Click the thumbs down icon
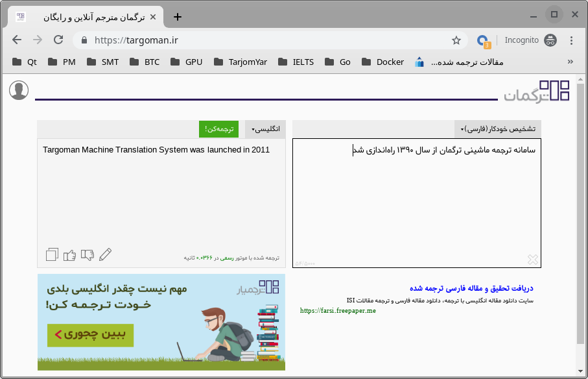The image size is (588, 379). pyautogui.click(x=88, y=255)
